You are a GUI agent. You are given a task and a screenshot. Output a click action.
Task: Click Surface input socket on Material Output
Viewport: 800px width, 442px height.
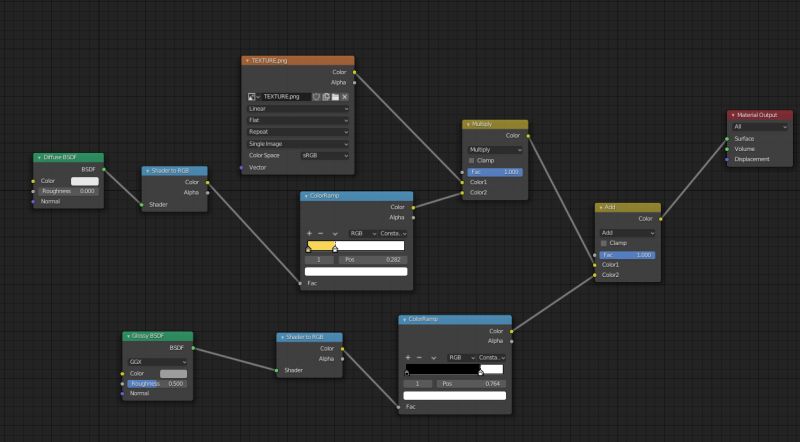(727, 139)
